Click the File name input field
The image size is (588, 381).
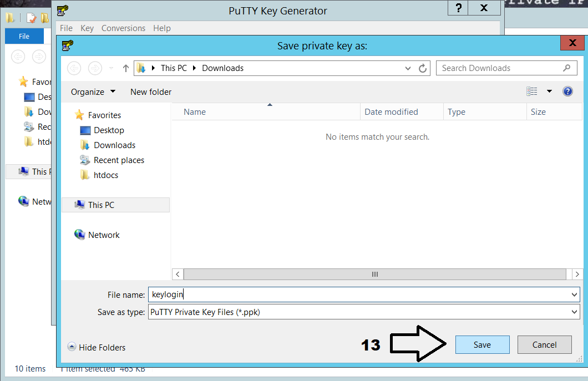[361, 295]
